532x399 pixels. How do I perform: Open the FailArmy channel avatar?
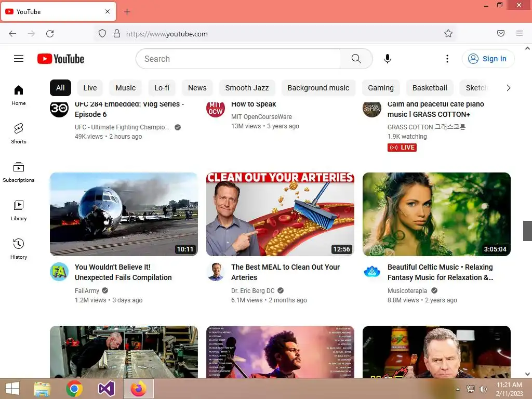tap(59, 272)
